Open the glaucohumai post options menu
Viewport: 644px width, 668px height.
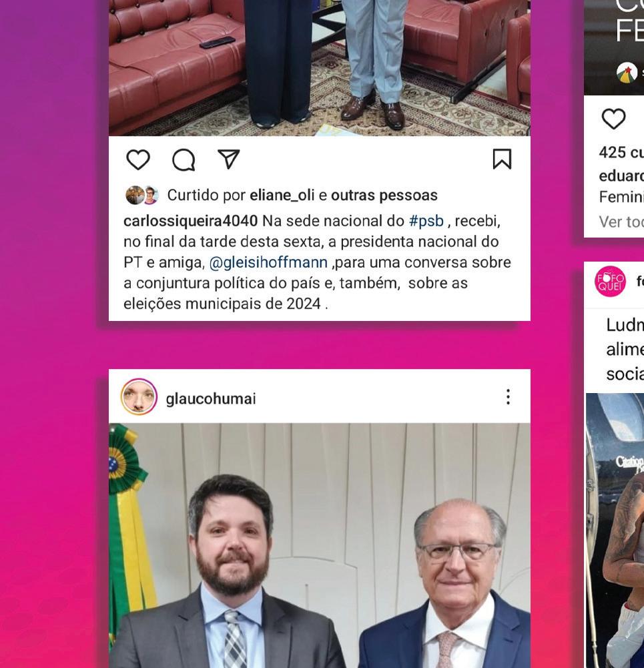point(508,396)
